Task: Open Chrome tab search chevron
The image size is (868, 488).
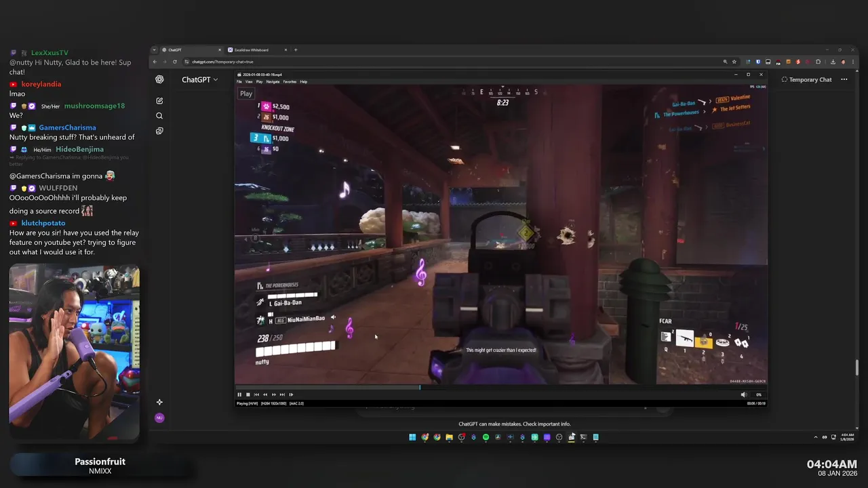Action: pyautogui.click(x=155, y=49)
